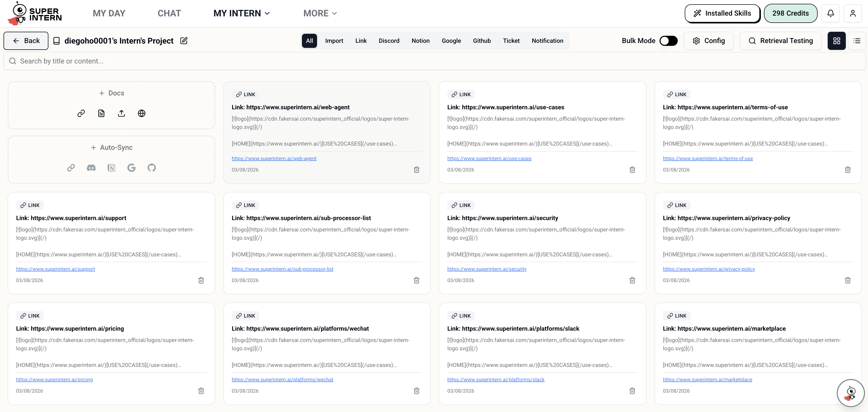Viewport: 868px width, 412px height.
Task: Open the floating Super Intern assistant bubble
Action: tap(850, 393)
